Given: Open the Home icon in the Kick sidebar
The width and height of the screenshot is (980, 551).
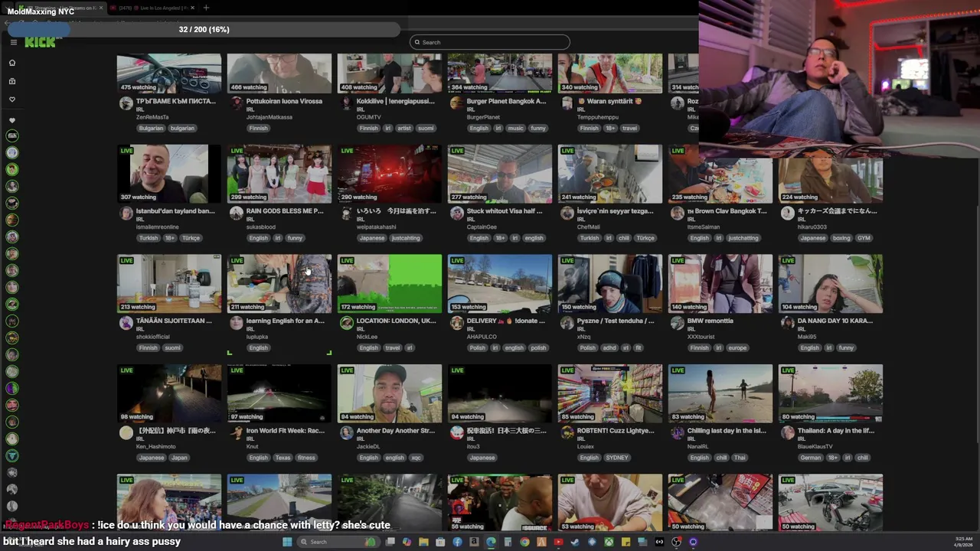Looking at the screenshot, I should (x=12, y=63).
